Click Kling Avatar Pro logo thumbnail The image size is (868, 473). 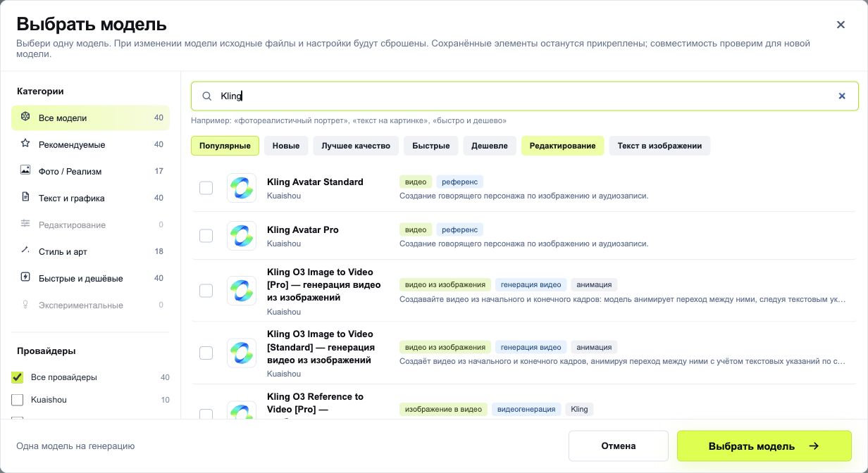[x=242, y=236]
